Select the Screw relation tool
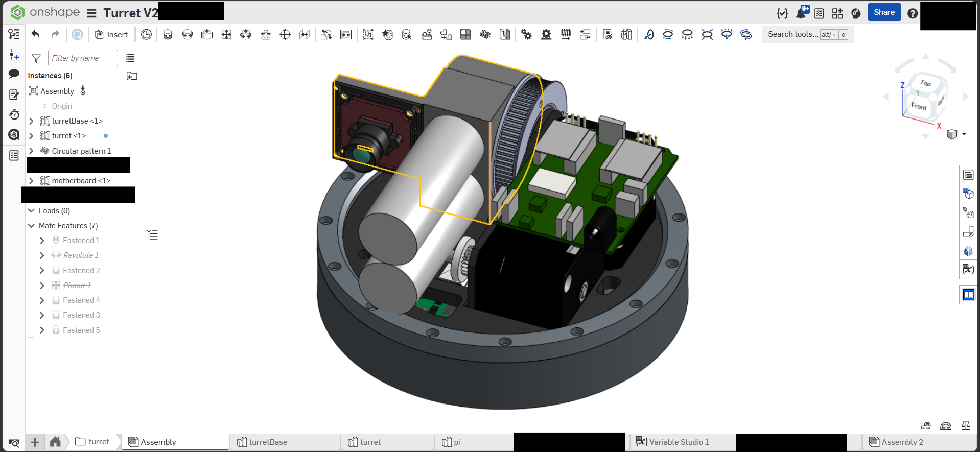 tap(566, 34)
